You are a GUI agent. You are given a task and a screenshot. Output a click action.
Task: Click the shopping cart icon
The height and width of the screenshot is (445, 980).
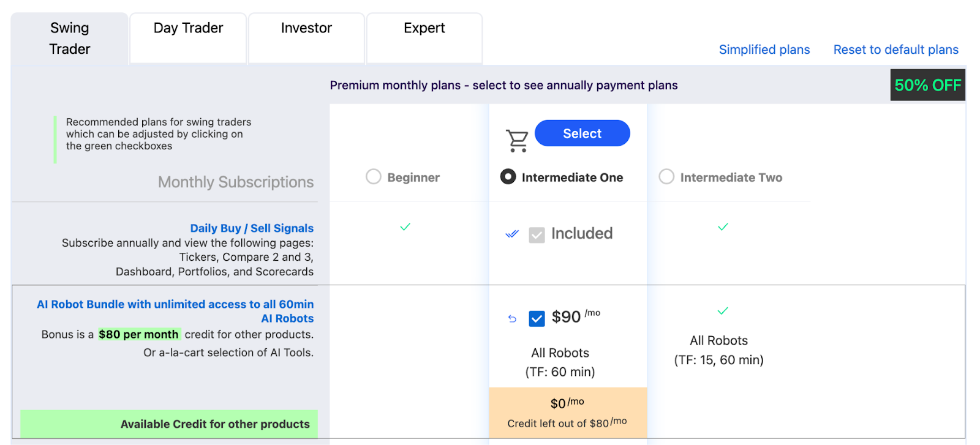[x=517, y=141]
